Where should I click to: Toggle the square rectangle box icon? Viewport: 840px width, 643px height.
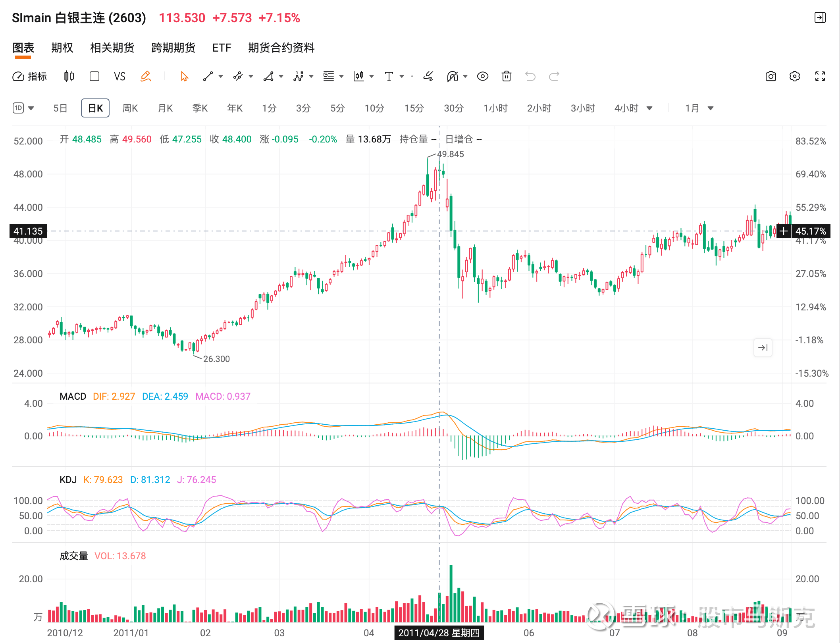[94, 76]
